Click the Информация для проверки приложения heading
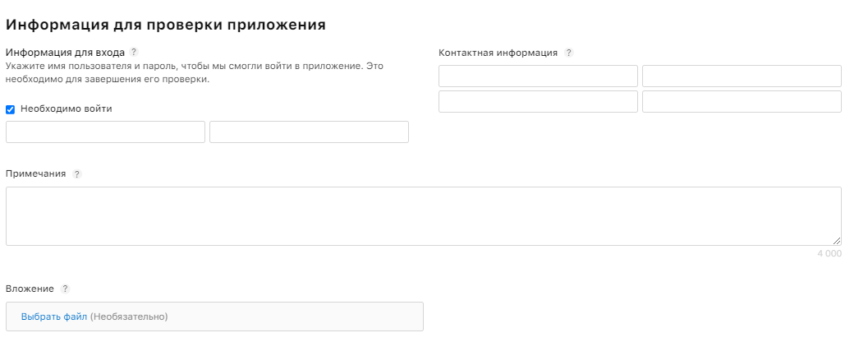Viewport: 868px width, 342px height. tap(166, 25)
